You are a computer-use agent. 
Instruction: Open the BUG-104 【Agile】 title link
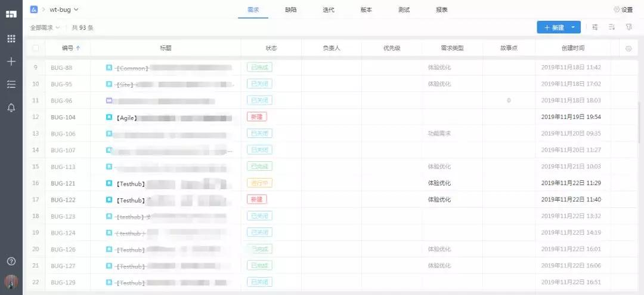click(x=172, y=118)
